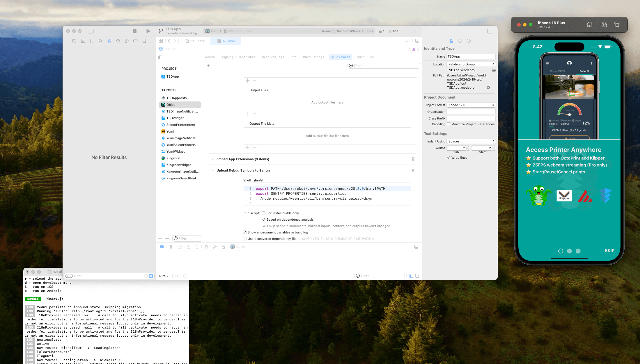640x364 pixels.
Task: Toggle the variables view pane button
Action: pyautogui.click(x=411, y=276)
